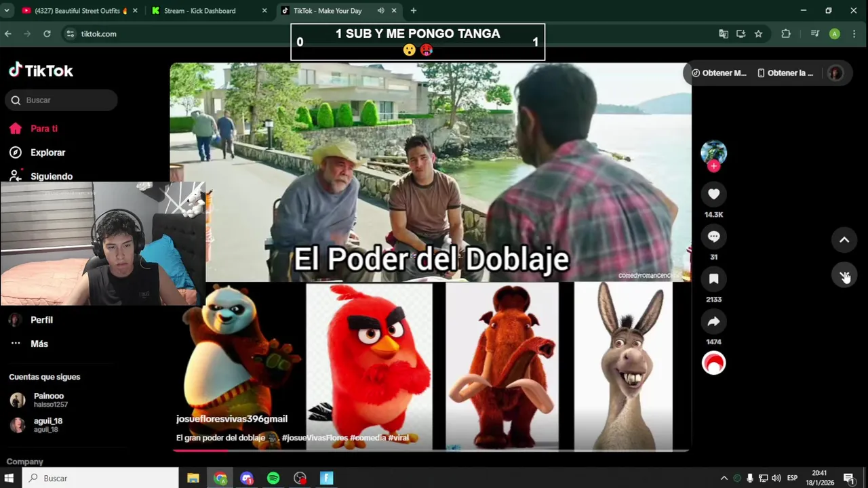The height and width of the screenshot is (488, 868).
Task: Seek on the video progress bar
Action: click(431, 450)
